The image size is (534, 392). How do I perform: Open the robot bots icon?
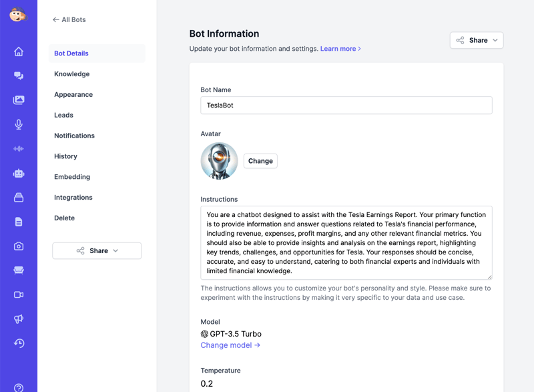(19, 174)
